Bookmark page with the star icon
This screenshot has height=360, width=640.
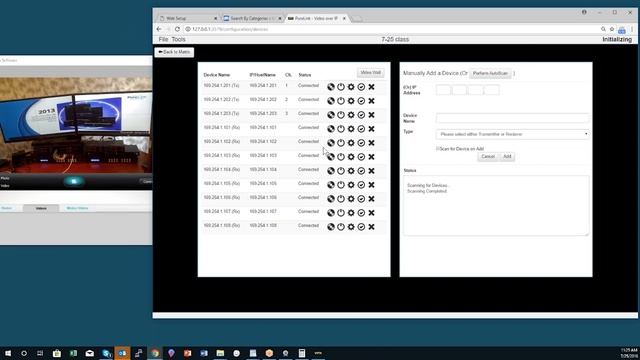(x=612, y=29)
